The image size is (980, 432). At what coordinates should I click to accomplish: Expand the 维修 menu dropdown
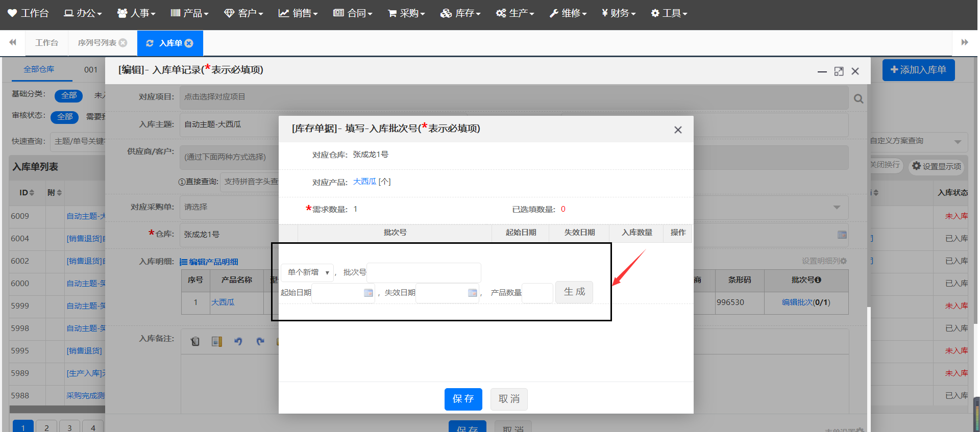click(568, 13)
